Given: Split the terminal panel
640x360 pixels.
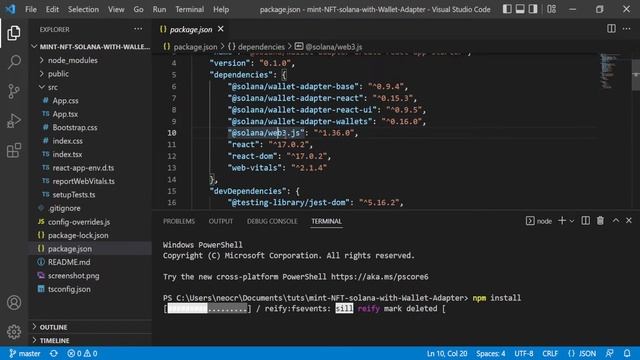Looking at the screenshot, I should coord(585,220).
